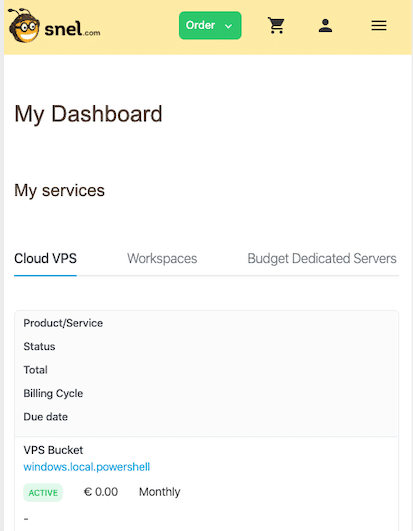Click the bee mascot logo

(24, 26)
